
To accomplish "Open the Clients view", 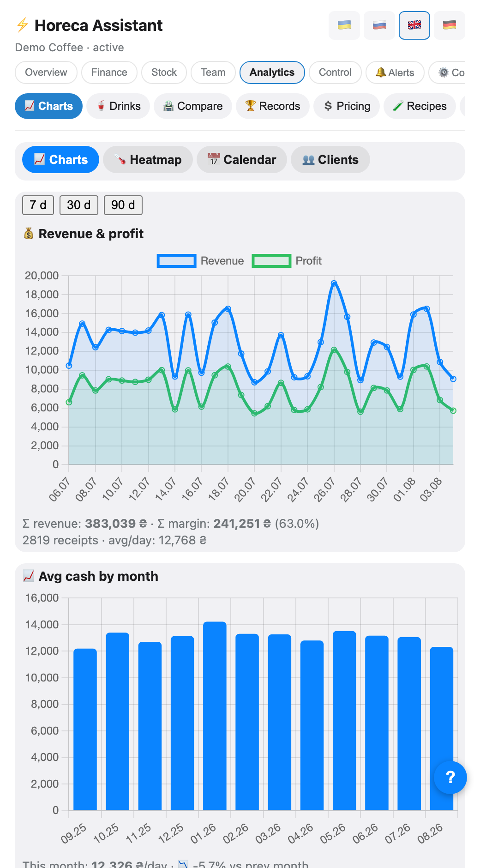I will tap(330, 160).
